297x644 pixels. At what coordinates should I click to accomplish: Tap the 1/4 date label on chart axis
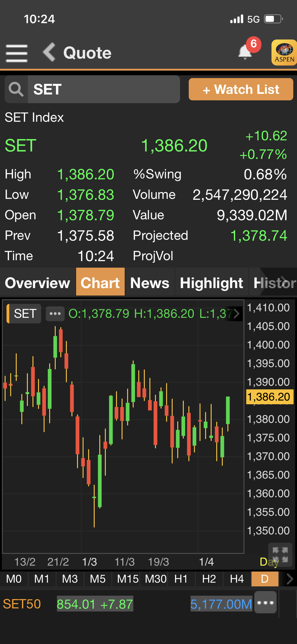(206, 562)
